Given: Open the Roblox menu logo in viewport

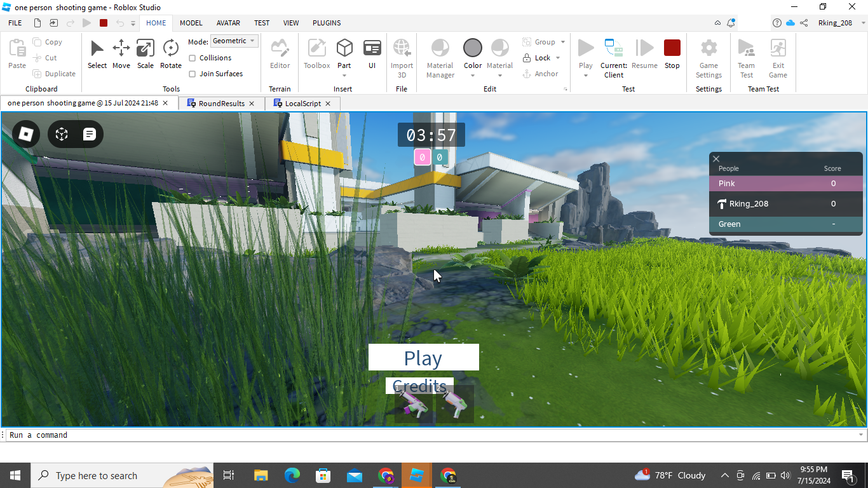Looking at the screenshot, I should tap(26, 134).
